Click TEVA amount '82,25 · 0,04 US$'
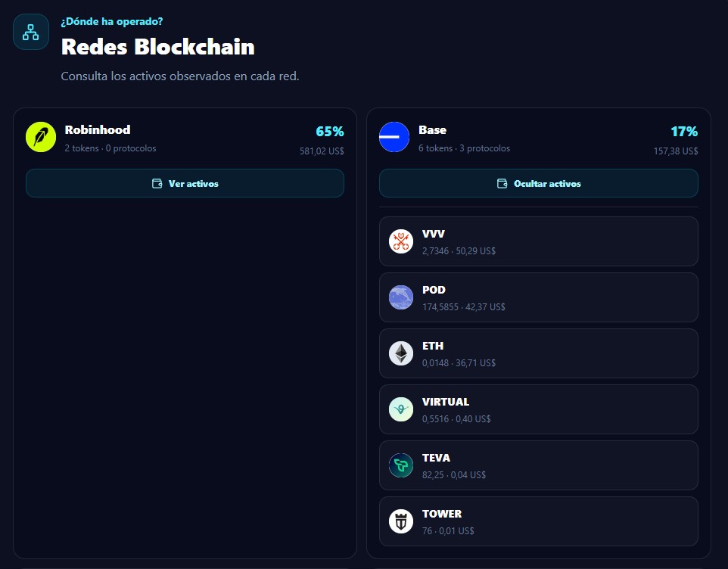 pos(453,474)
